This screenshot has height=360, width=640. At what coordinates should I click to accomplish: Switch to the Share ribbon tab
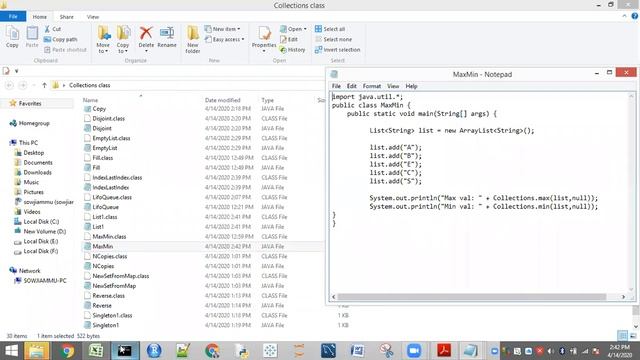tap(67, 17)
